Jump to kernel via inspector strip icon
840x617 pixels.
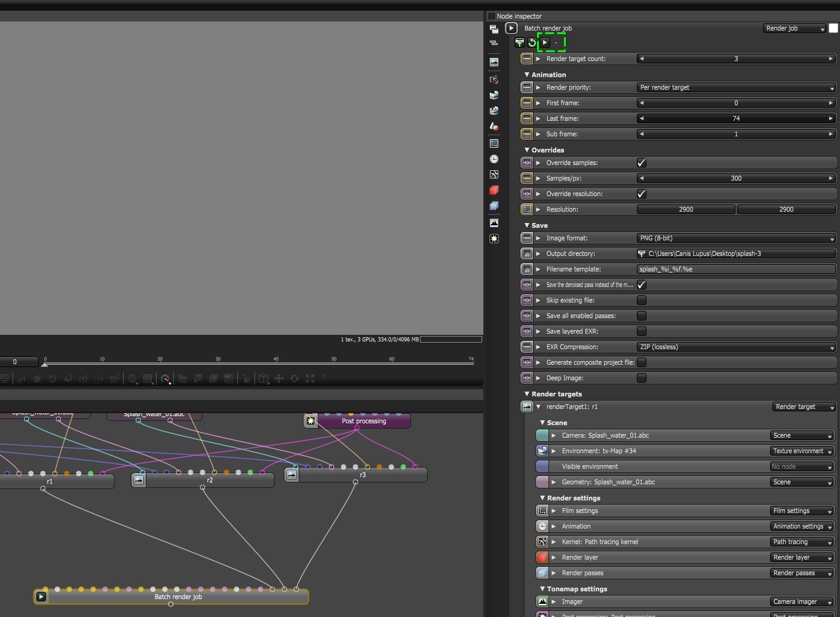click(494, 175)
